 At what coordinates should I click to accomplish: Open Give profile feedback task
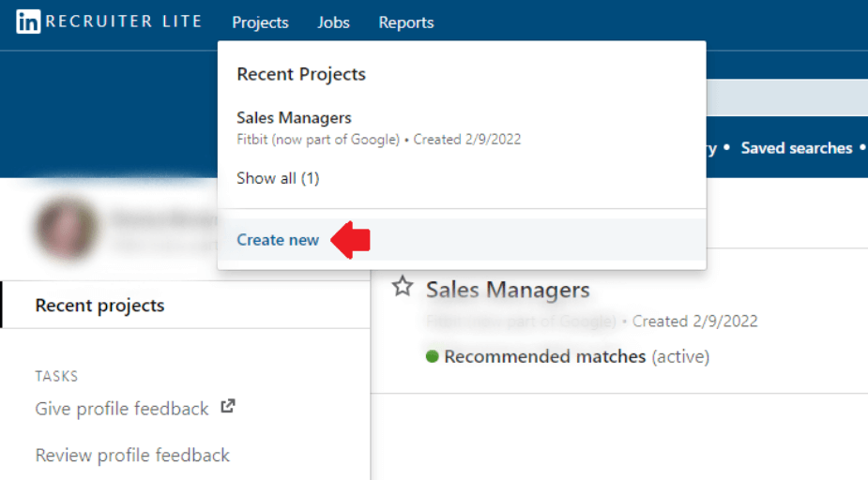[x=122, y=409]
